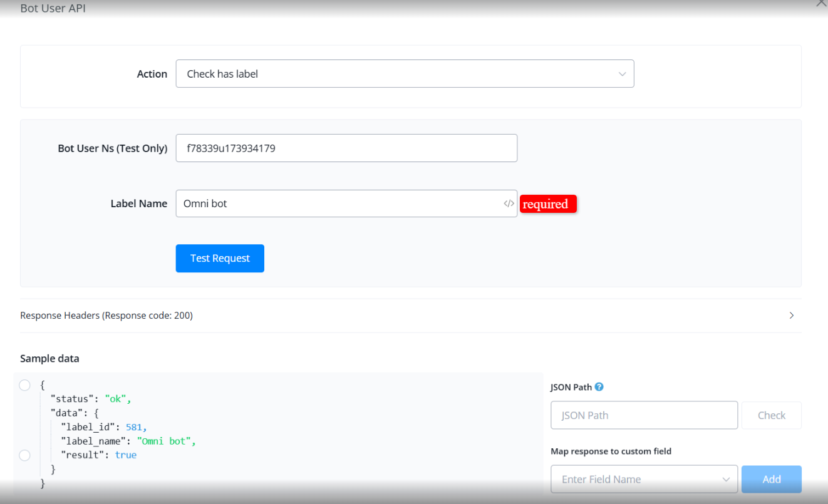Open the Enter Field Name dropdown
This screenshot has width=828, height=504.
point(644,479)
